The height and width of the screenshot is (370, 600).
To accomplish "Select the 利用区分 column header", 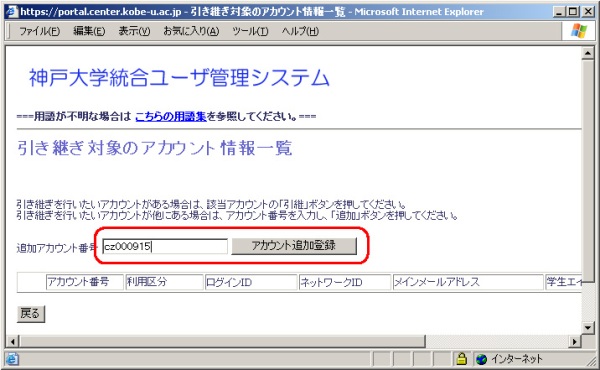I will point(164,282).
